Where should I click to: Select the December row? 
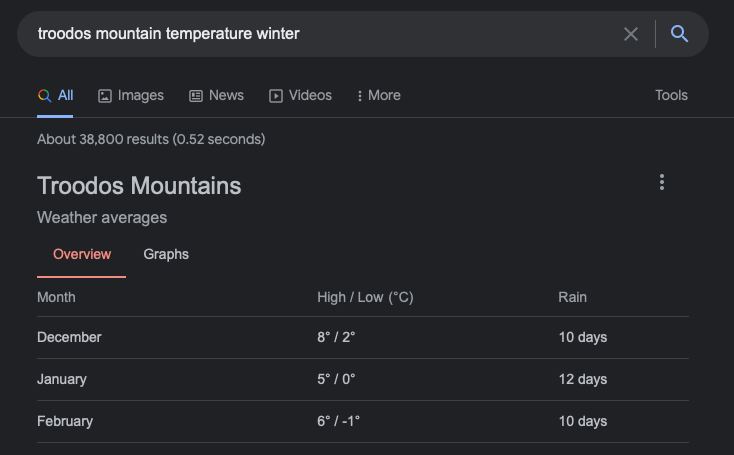click(363, 338)
